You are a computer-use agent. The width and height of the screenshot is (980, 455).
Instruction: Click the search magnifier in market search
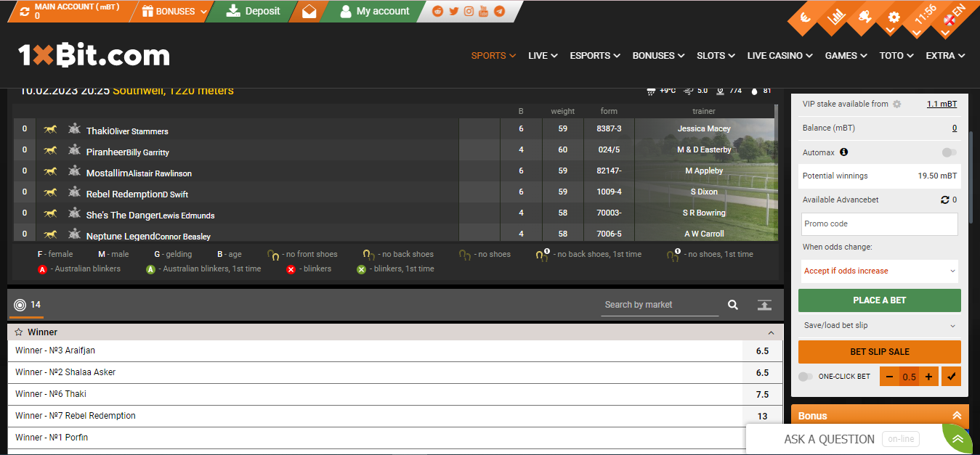(x=732, y=305)
